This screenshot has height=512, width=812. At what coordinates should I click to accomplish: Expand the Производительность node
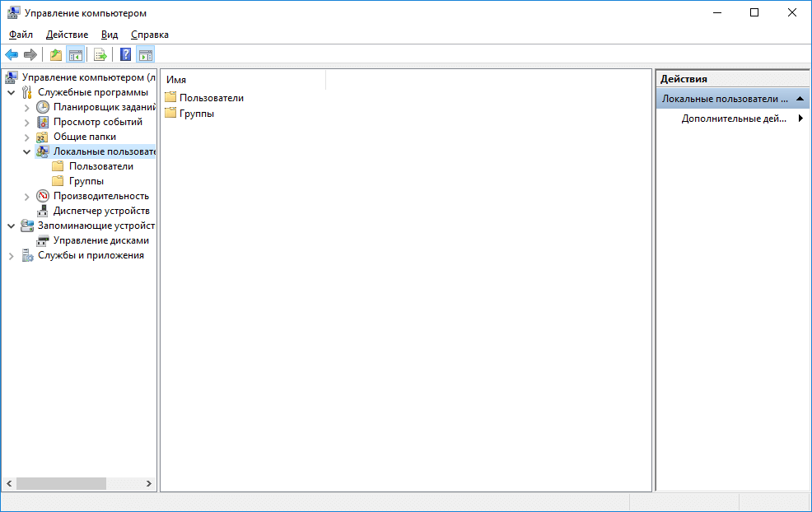[x=27, y=197]
